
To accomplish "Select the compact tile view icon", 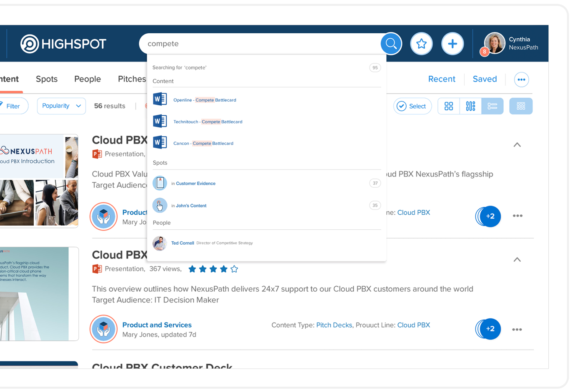I will pos(521,106).
